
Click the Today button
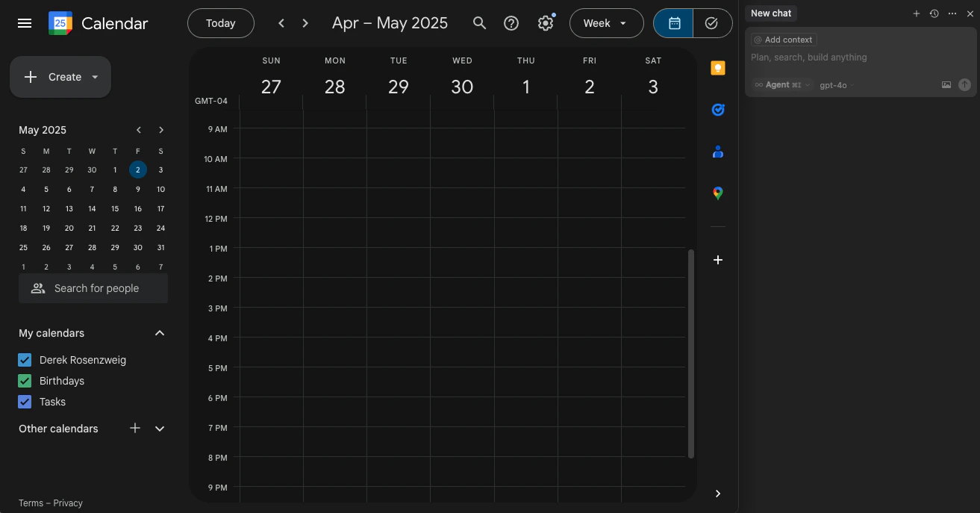tap(220, 22)
